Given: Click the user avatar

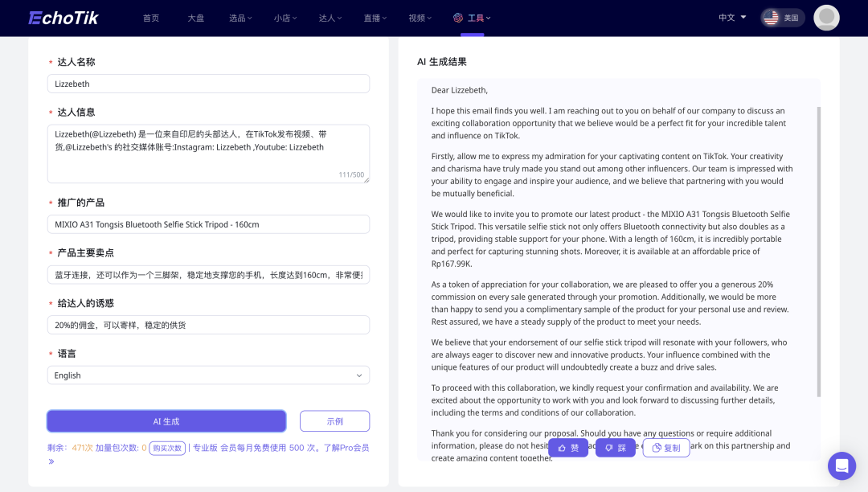Looking at the screenshot, I should coord(826,17).
